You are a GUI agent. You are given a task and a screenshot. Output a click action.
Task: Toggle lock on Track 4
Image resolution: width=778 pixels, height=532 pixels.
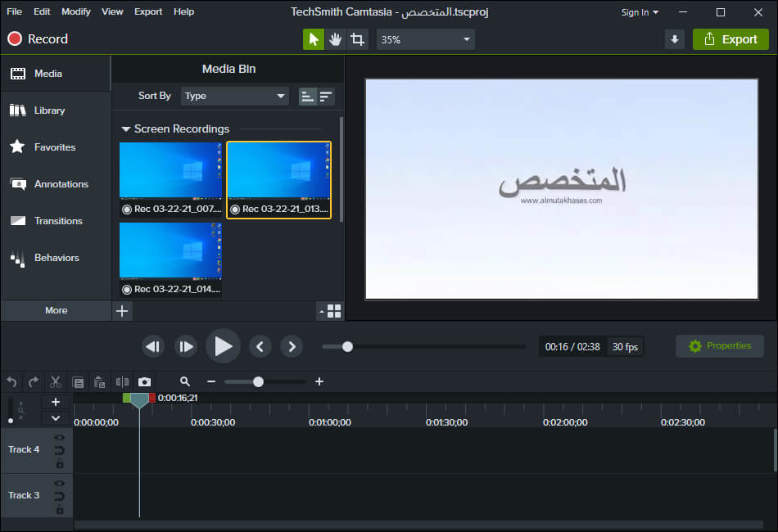click(x=60, y=464)
